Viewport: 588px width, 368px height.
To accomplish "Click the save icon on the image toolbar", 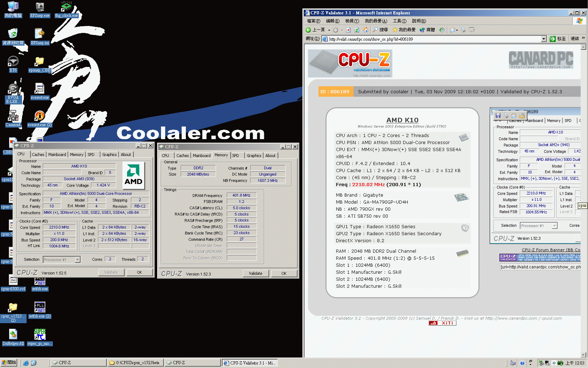I will [x=498, y=115].
